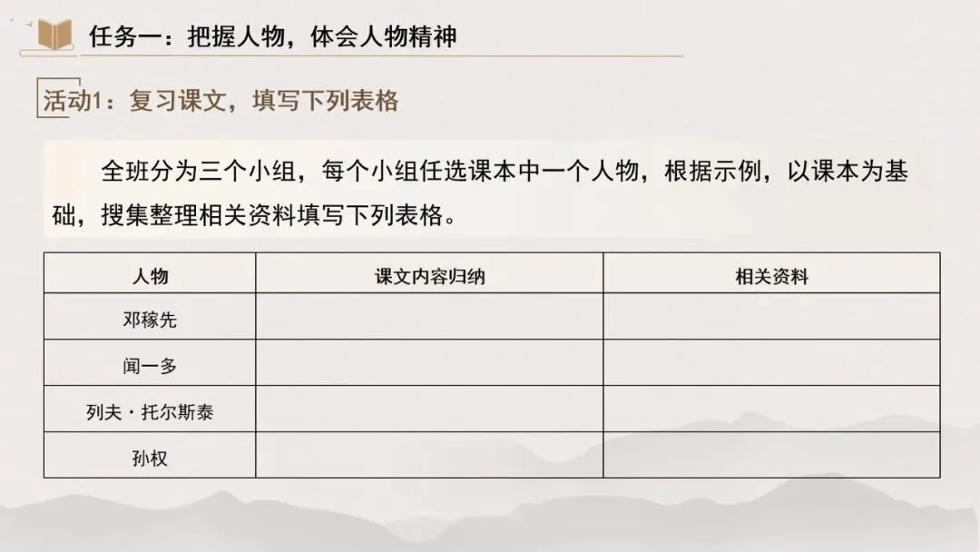Image resolution: width=980 pixels, height=552 pixels.
Task: Click the 任务一 heading text
Action: (272, 36)
